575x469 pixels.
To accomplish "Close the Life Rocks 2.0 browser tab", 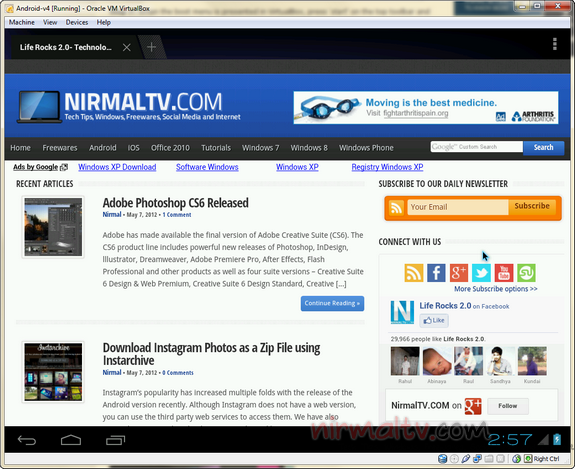I will click(x=127, y=47).
